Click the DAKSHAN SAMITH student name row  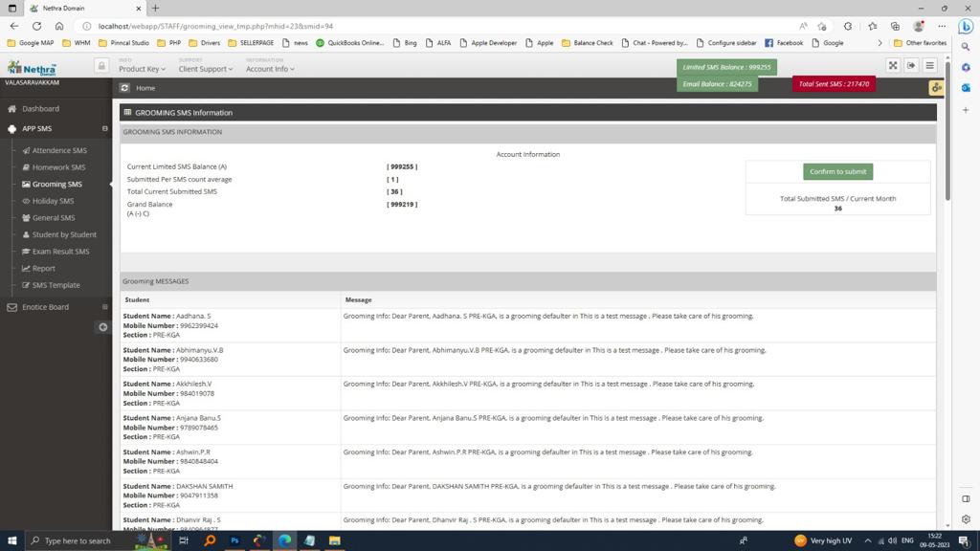point(178,486)
